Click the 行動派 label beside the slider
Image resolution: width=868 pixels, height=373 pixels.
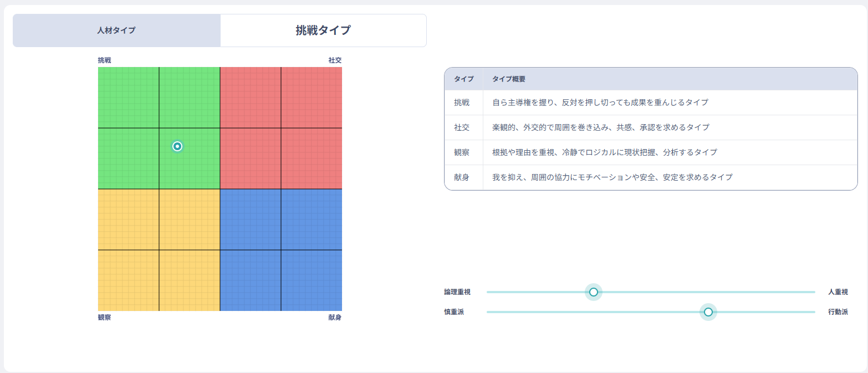[838, 312]
